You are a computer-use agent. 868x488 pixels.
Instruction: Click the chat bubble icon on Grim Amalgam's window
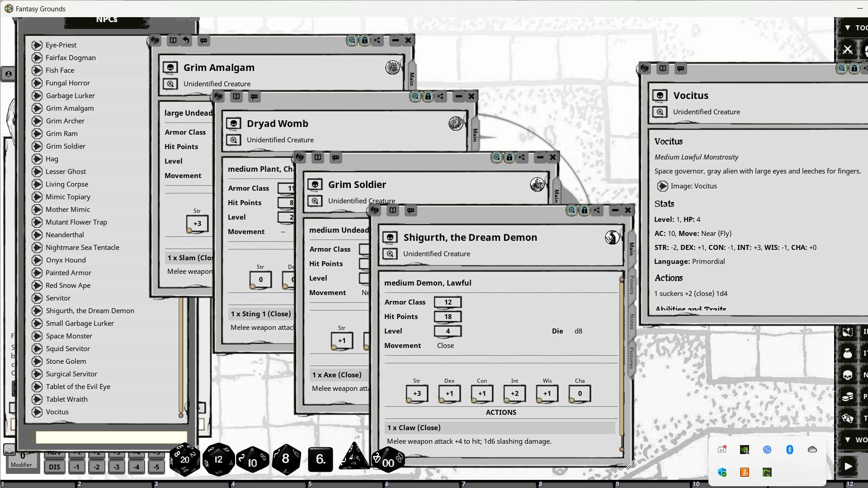[204, 40]
